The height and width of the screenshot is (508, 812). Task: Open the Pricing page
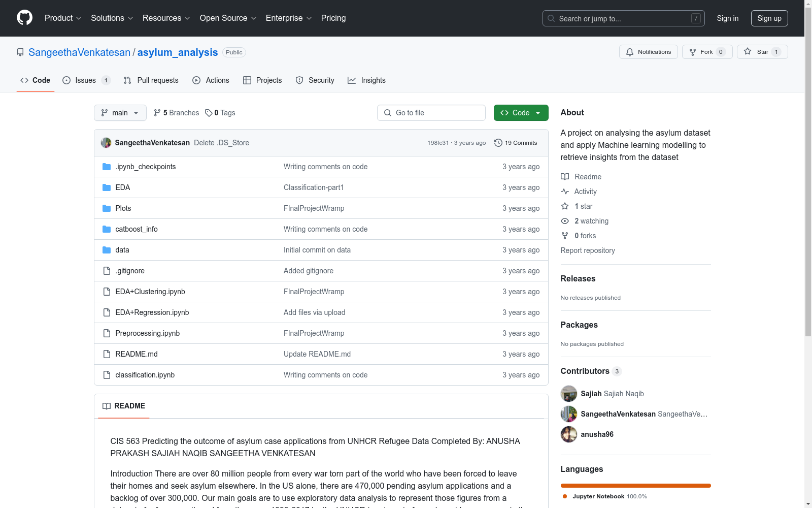(333, 18)
